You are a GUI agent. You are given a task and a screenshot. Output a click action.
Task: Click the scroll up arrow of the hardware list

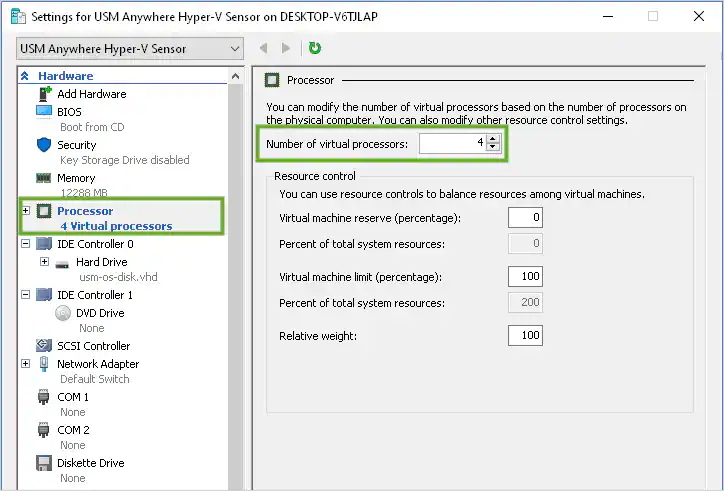[235, 76]
